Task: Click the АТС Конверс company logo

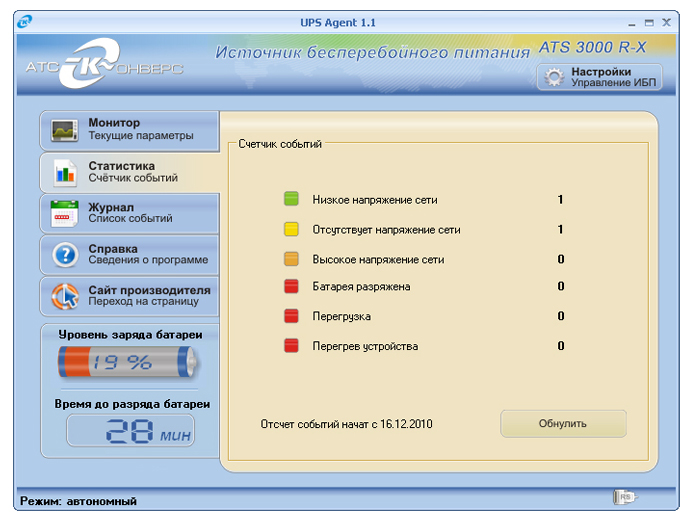Action: 104,64
